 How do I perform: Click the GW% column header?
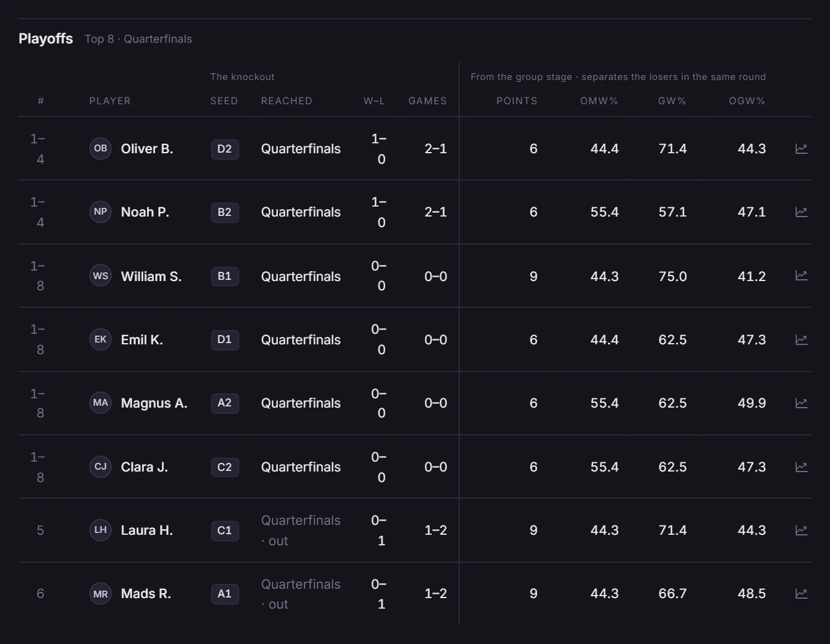pyautogui.click(x=672, y=101)
